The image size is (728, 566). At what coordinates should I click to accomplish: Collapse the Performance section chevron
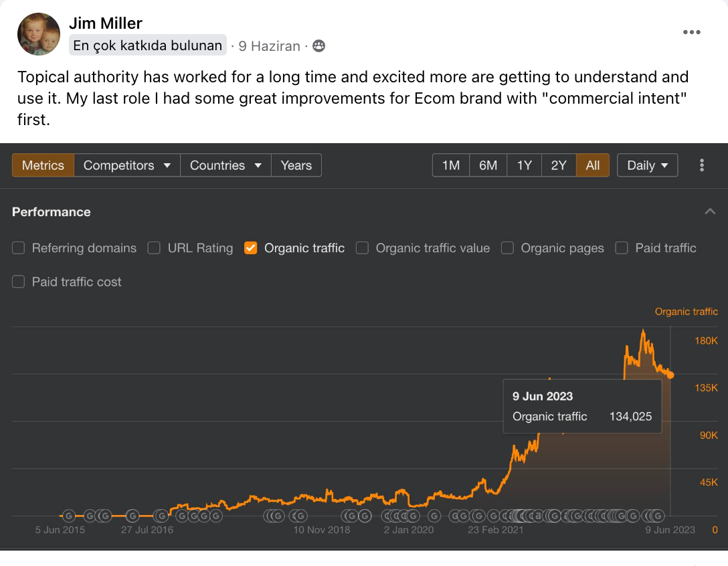coord(710,211)
